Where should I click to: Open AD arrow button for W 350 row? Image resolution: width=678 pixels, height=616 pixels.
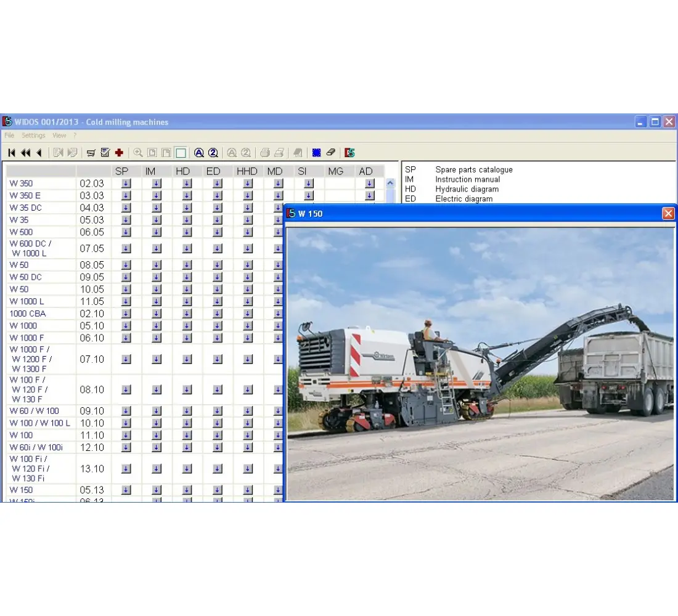(x=369, y=184)
